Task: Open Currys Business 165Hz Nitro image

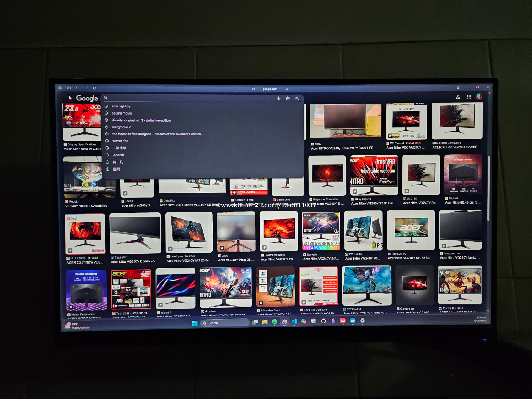Action: (460, 285)
